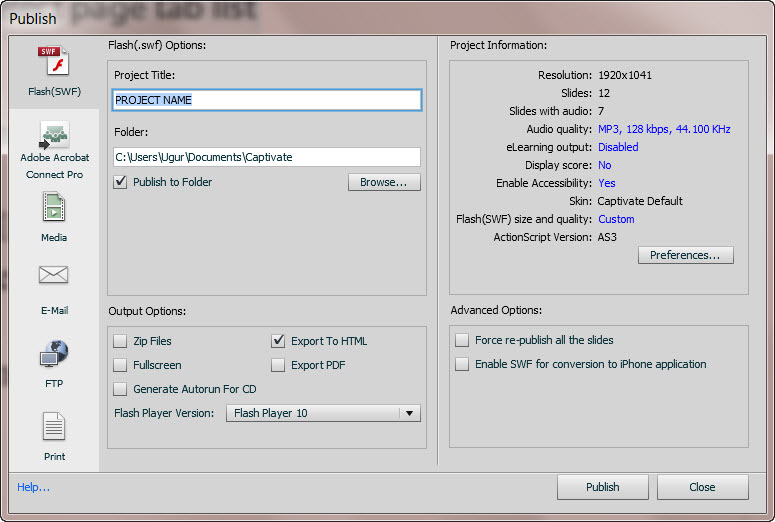Image resolution: width=775 pixels, height=522 pixels.
Task: Open the Media publish option icon
Action: (x=54, y=207)
